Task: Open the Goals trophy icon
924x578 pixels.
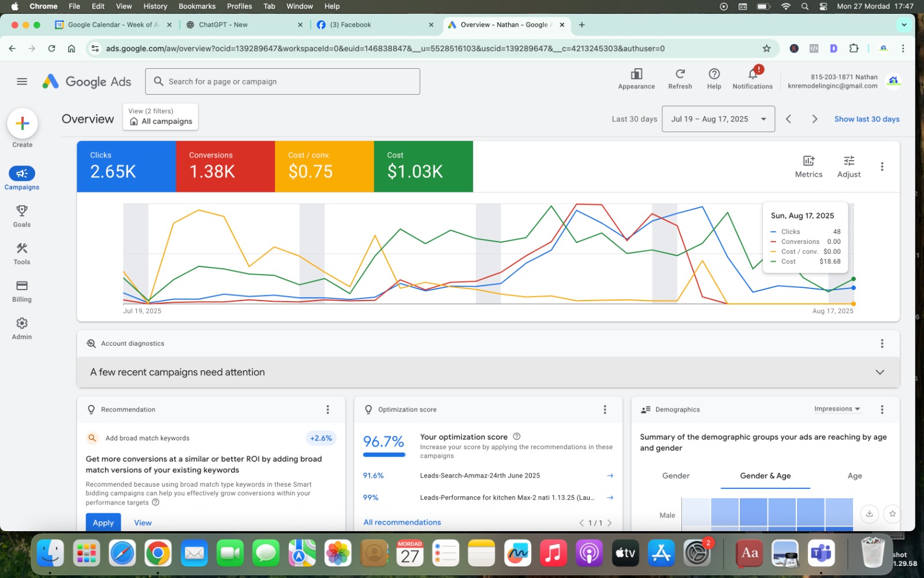Action: click(x=22, y=212)
